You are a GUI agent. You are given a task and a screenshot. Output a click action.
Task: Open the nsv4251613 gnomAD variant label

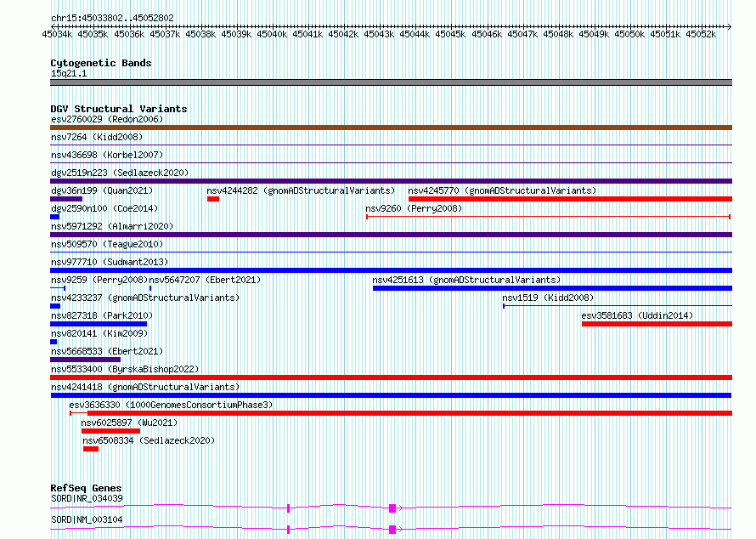466,280
